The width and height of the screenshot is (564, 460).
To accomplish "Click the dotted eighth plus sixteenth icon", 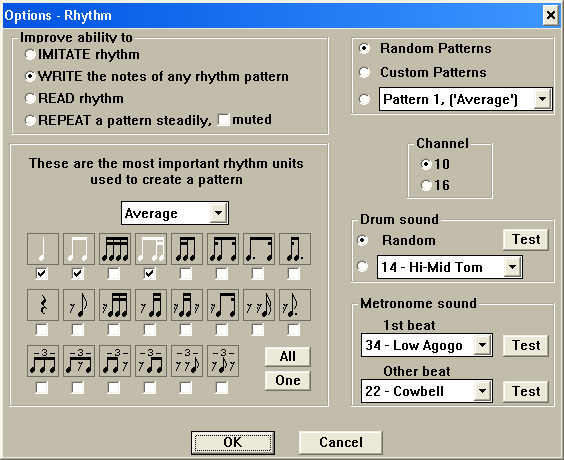I will point(259,249).
